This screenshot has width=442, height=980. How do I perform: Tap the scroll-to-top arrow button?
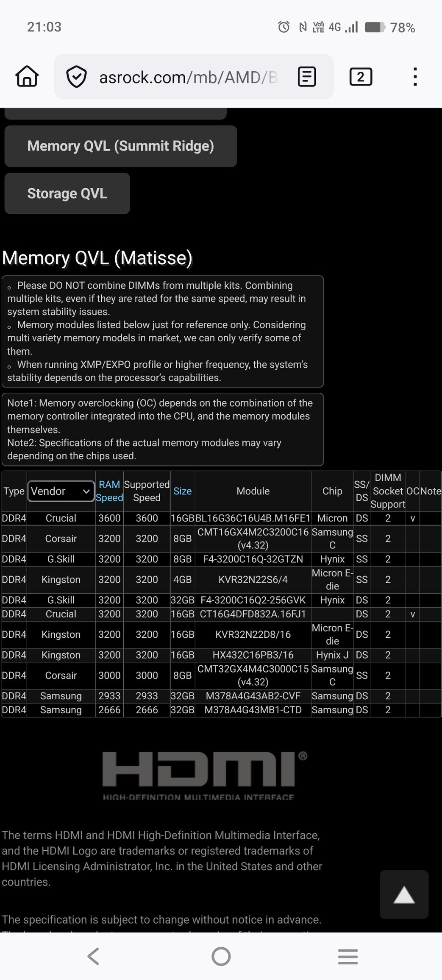(404, 894)
